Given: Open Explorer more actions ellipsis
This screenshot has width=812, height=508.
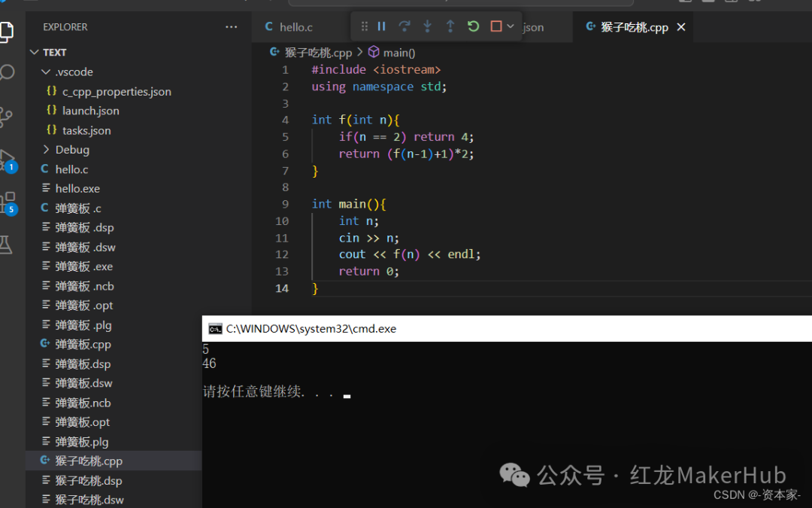Looking at the screenshot, I should 232,27.
